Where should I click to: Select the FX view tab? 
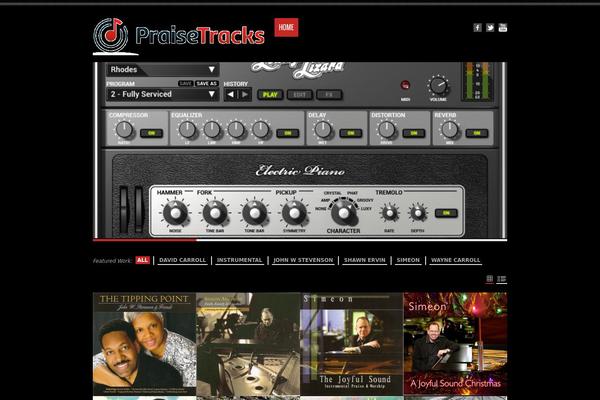point(329,95)
